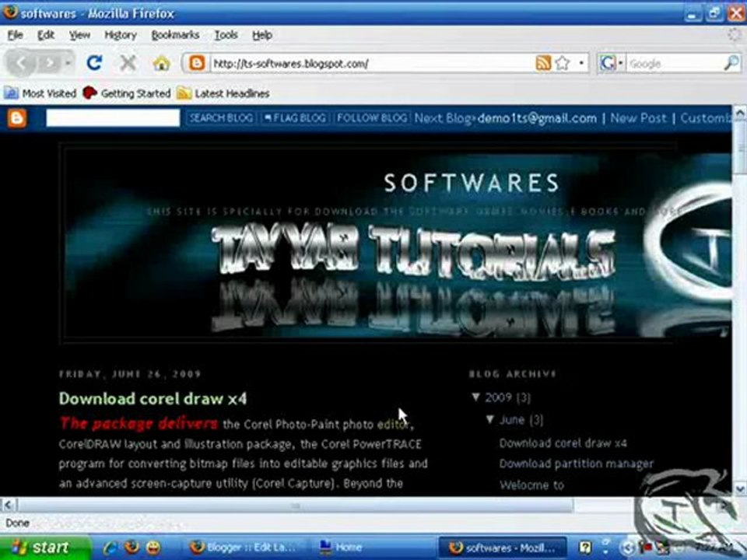Open the Customize link in the navbar

(x=706, y=118)
